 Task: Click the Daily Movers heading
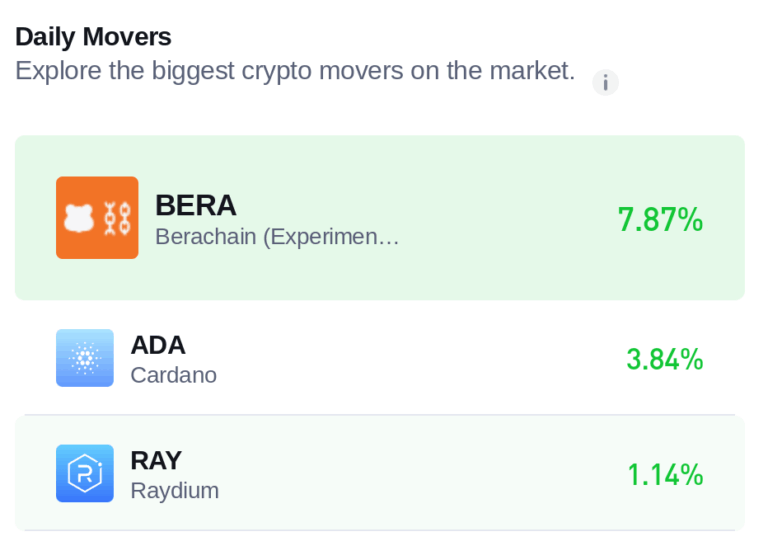point(93,37)
